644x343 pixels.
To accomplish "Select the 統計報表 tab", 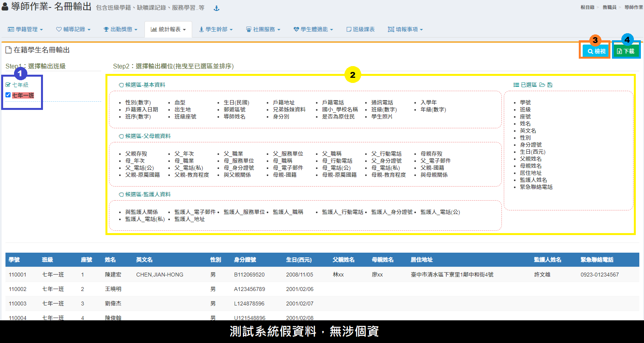I will point(168,29).
